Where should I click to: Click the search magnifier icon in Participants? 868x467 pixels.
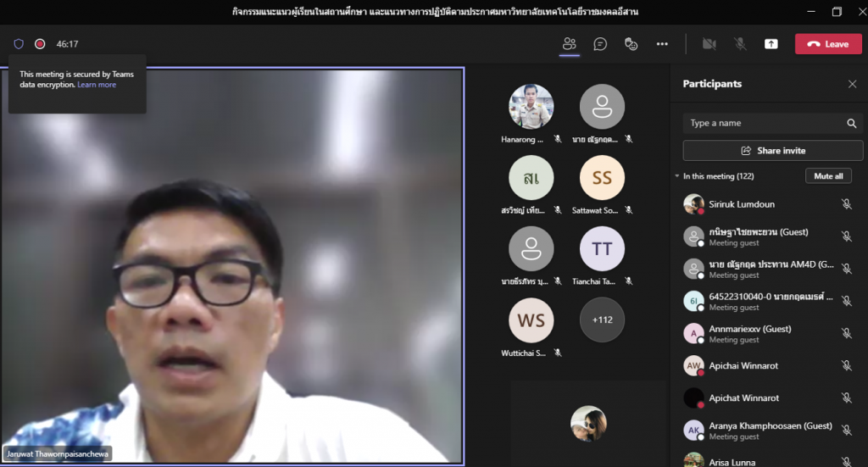(x=851, y=123)
